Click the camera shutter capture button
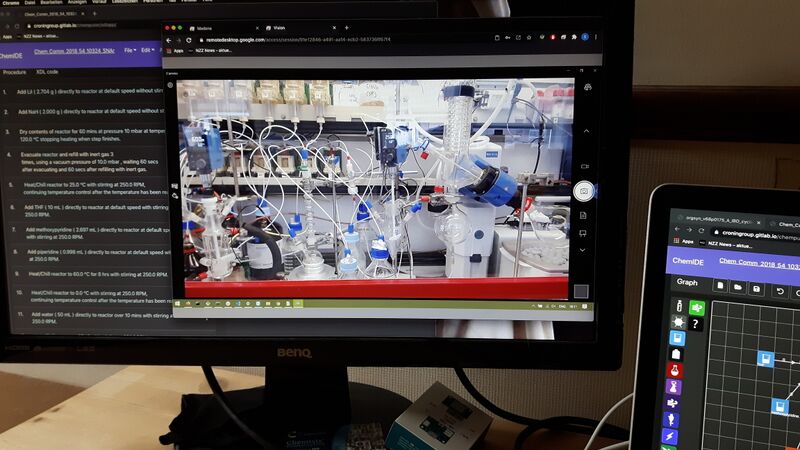The height and width of the screenshot is (450, 800). pos(586,190)
